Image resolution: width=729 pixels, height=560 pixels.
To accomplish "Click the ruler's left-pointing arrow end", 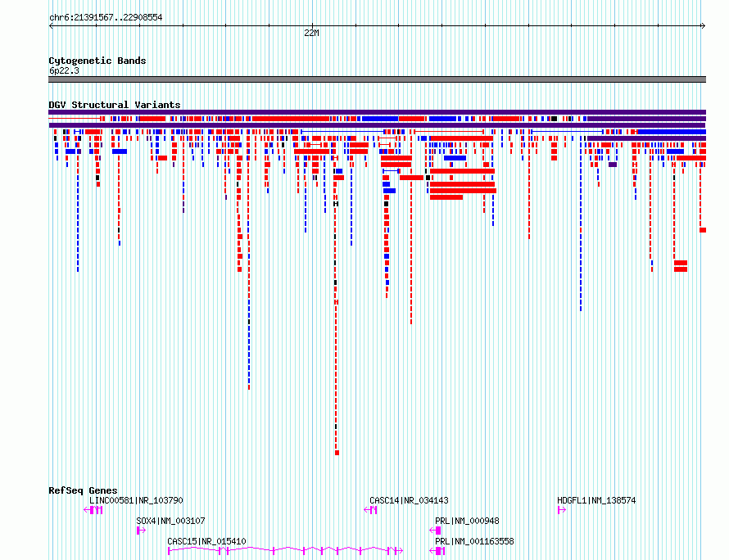I will pyautogui.click(x=51, y=26).
